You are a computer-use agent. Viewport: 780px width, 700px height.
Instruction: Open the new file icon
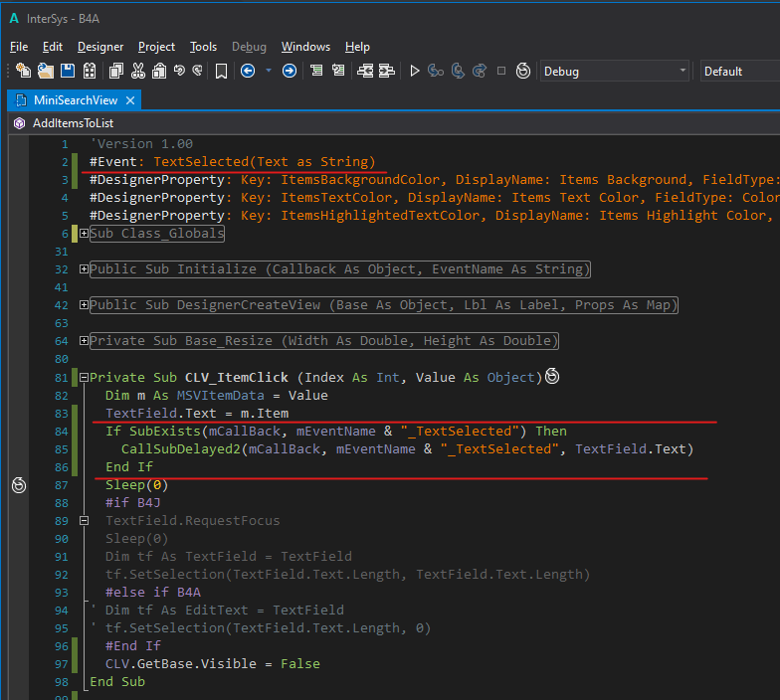pyautogui.click(x=24, y=71)
